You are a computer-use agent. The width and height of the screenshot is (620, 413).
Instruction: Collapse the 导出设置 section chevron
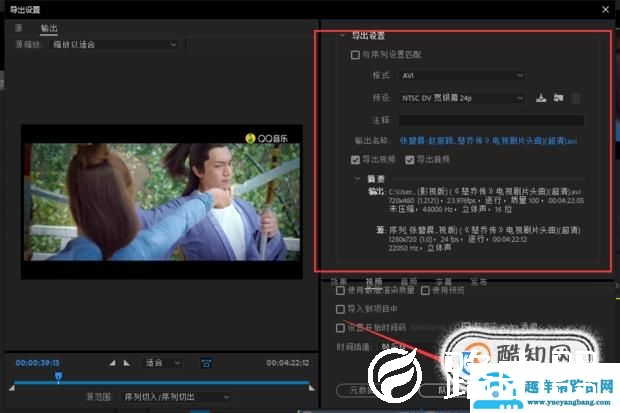click(342, 36)
